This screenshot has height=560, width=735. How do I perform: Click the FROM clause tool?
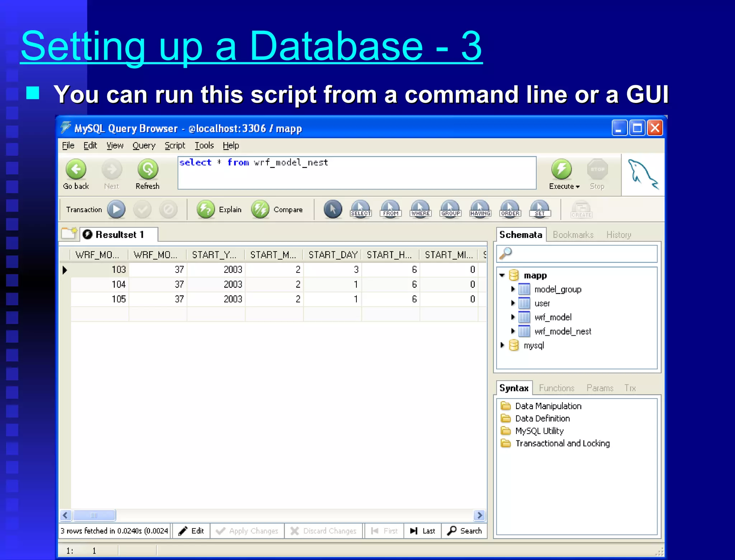tap(390, 209)
